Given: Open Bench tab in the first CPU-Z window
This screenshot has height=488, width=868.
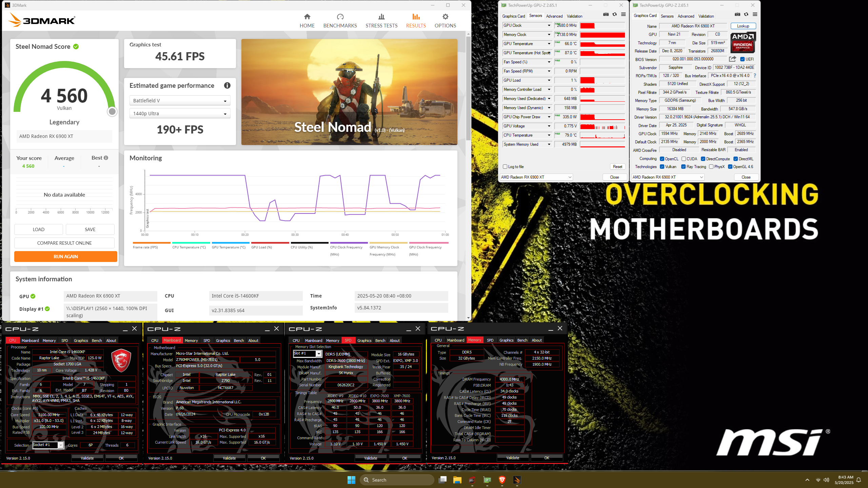Looking at the screenshot, I should click(x=97, y=341).
